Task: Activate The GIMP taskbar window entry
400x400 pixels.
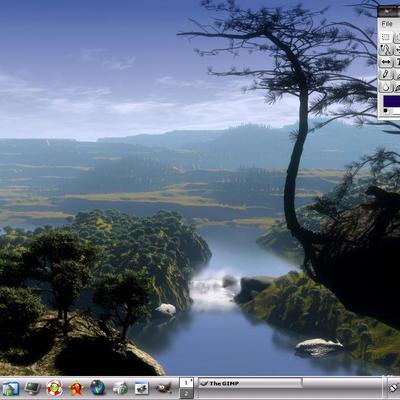Action: (x=250, y=383)
